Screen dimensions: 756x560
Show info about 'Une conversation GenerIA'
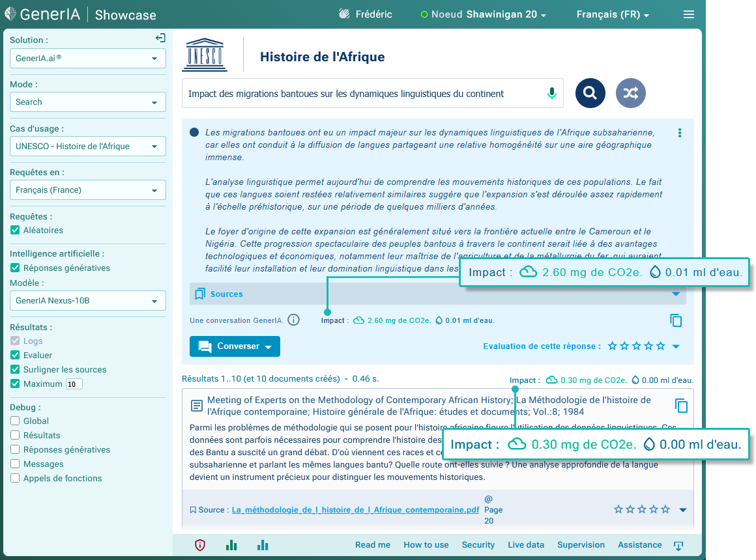tap(294, 320)
